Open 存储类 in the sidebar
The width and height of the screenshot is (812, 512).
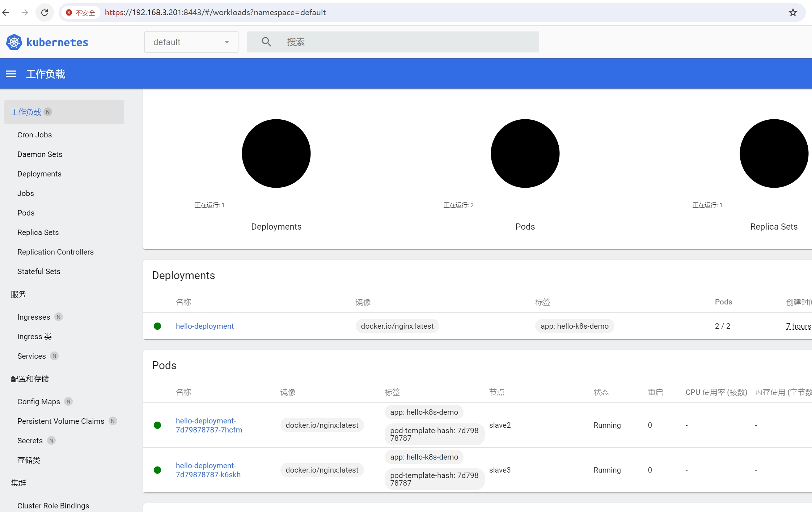(x=29, y=460)
